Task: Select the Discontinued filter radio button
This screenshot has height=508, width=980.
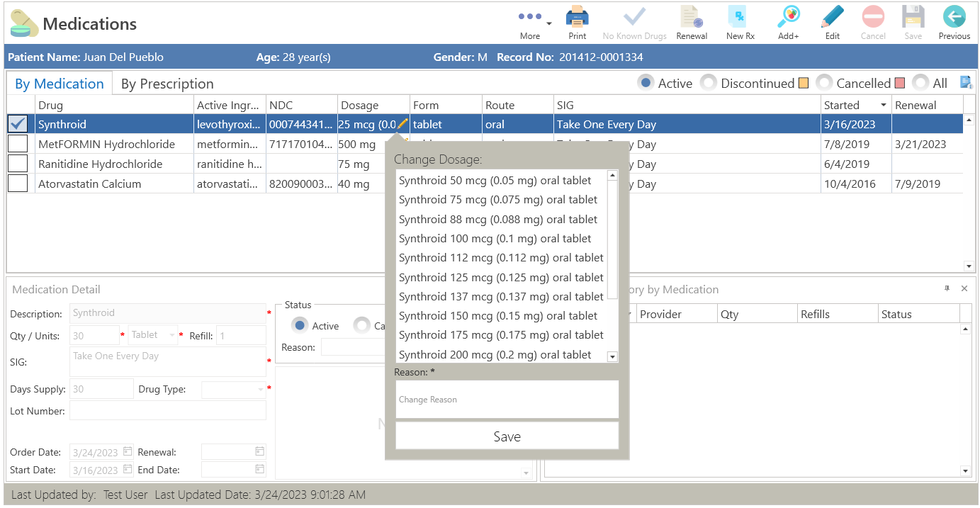Action: pos(709,83)
